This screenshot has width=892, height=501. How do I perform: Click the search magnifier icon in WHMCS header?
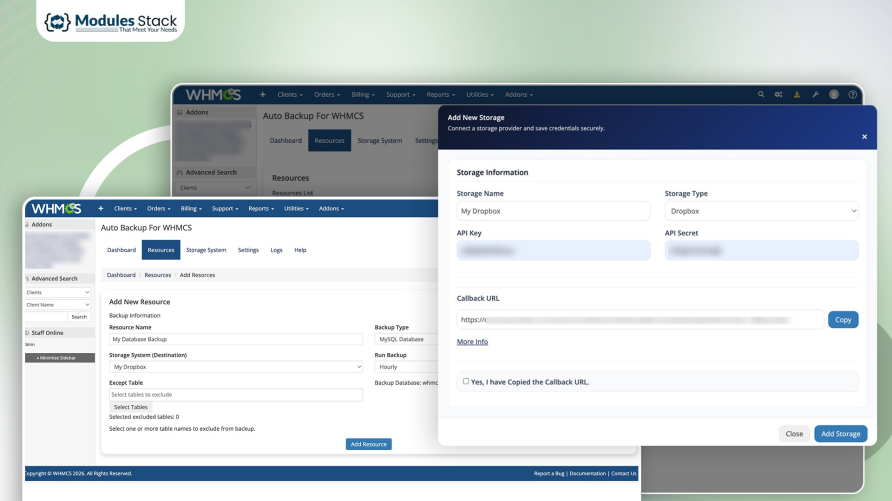pos(761,95)
